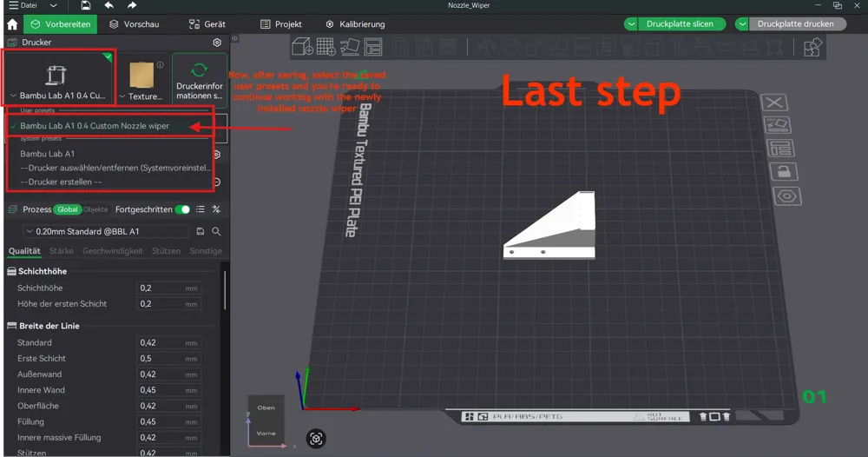Click the icon right of the list icon

click(x=216, y=209)
